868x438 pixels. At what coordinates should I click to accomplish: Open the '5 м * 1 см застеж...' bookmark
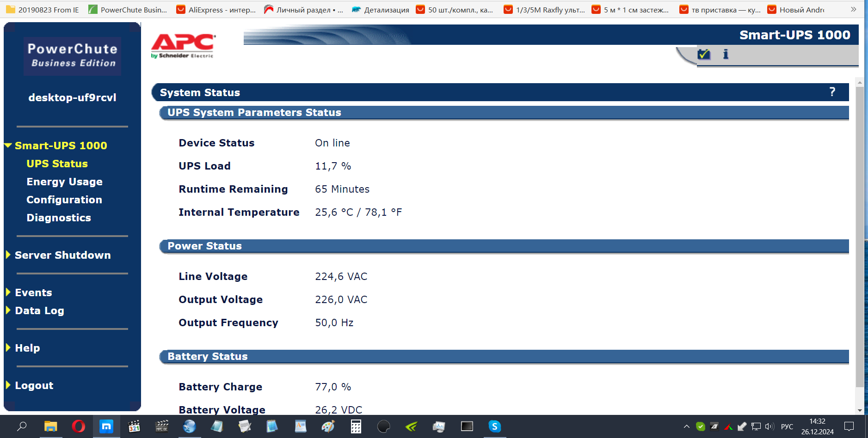(x=630, y=10)
